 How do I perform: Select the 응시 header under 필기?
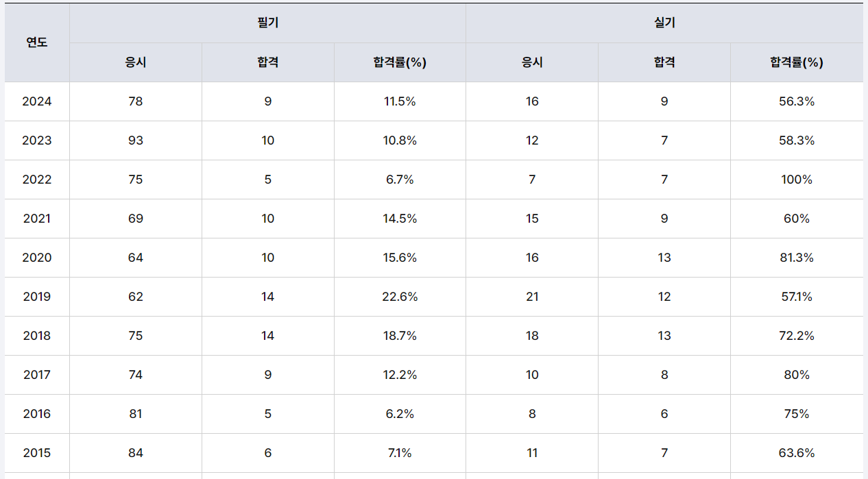(136, 62)
